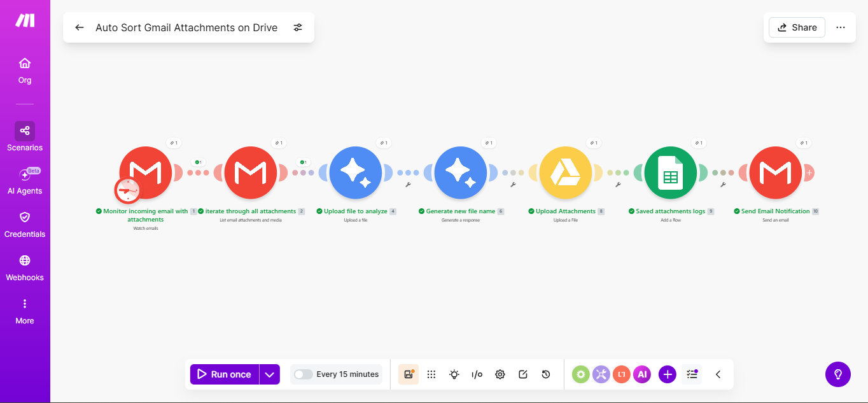Image resolution: width=868 pixels, height=403 pixels.
Task: Open the Gemini module Generate new file name
Action: (x=461, y=173)
